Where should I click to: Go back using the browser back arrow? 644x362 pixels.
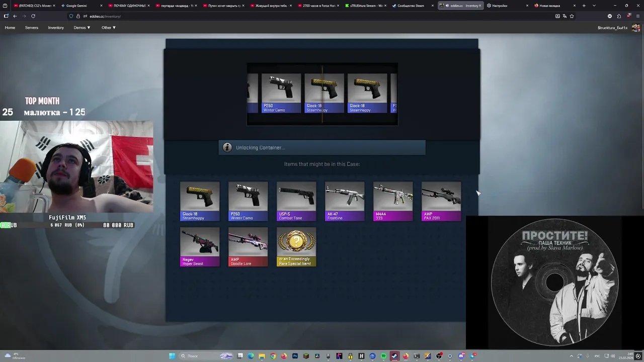[x=15, y=16]
